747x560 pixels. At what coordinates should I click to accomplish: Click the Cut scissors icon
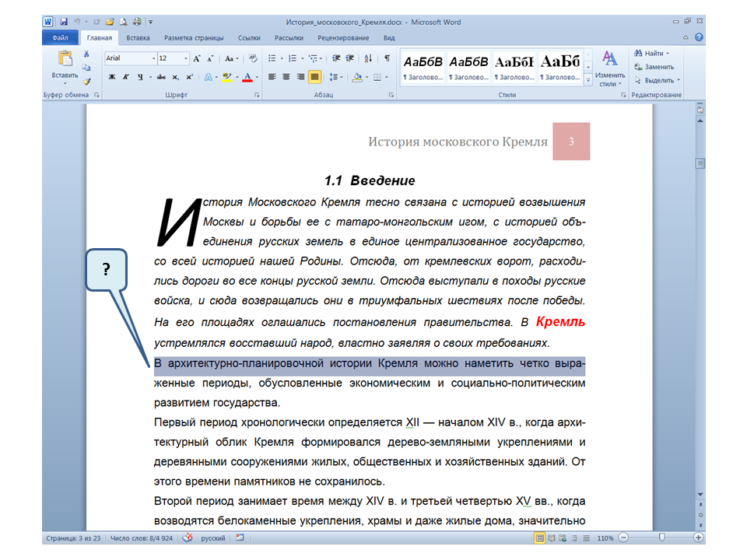point(86,54)
